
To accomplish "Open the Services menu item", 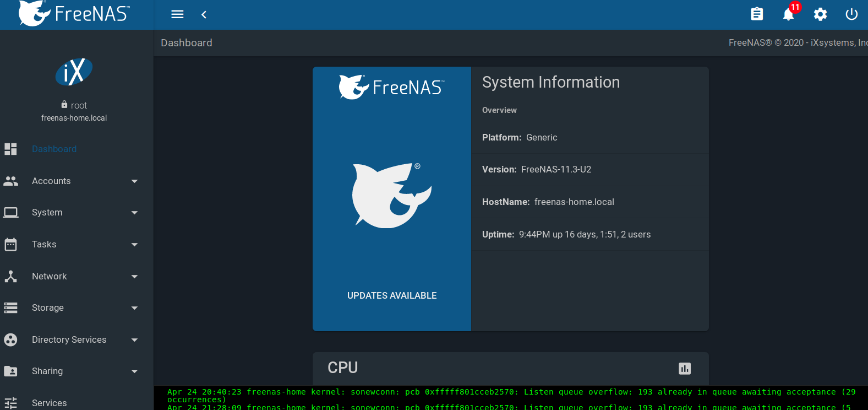I will click(49, 403).
